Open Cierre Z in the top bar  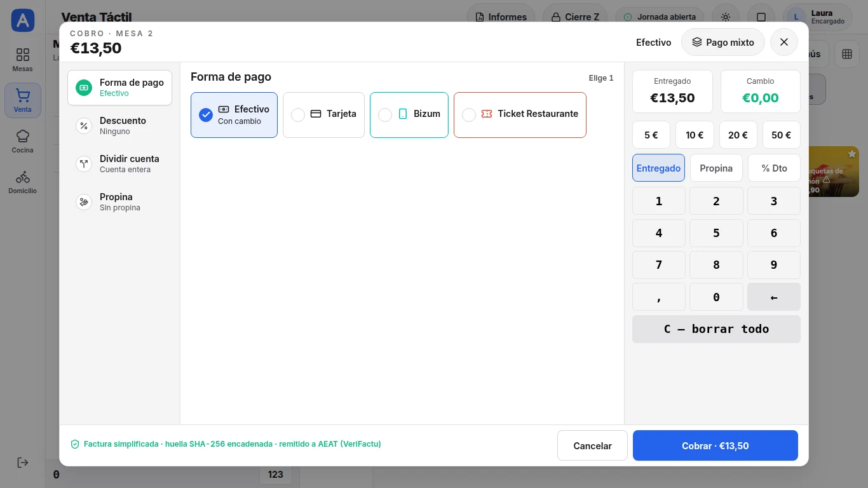click(x=574, y=17)
